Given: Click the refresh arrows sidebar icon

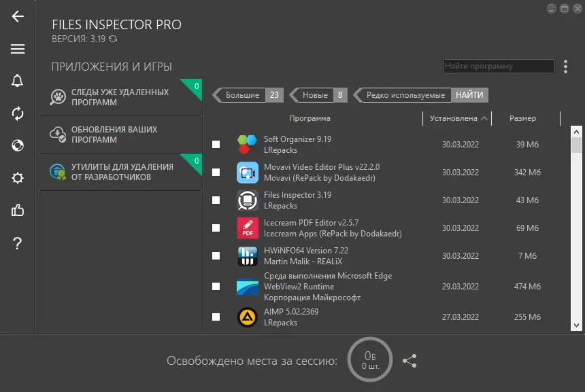Looking at the screenshot, I should coord(18,113).
